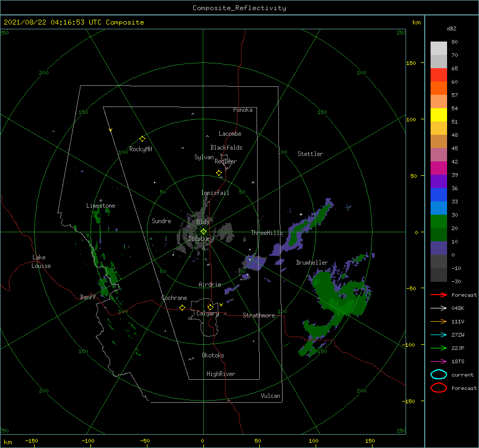Select the green 22JP arrow legend icon

pyautogui.click(x=439, y=348)
